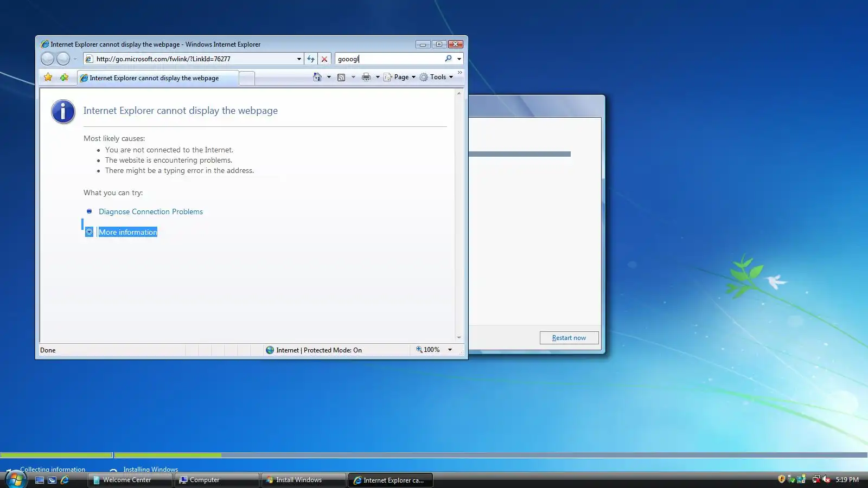The width and height of the screenshot is (868, 488).
Task: Click the Stop loading button
Action: (324, 59)
